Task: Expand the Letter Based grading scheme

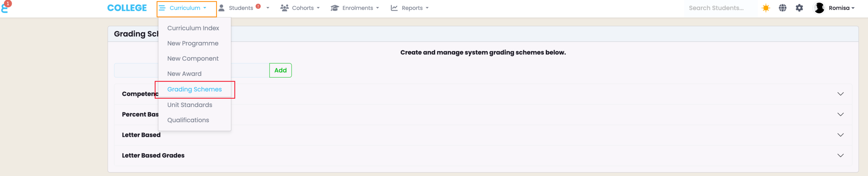Action: pyautogui.click(x=840, y=135)
